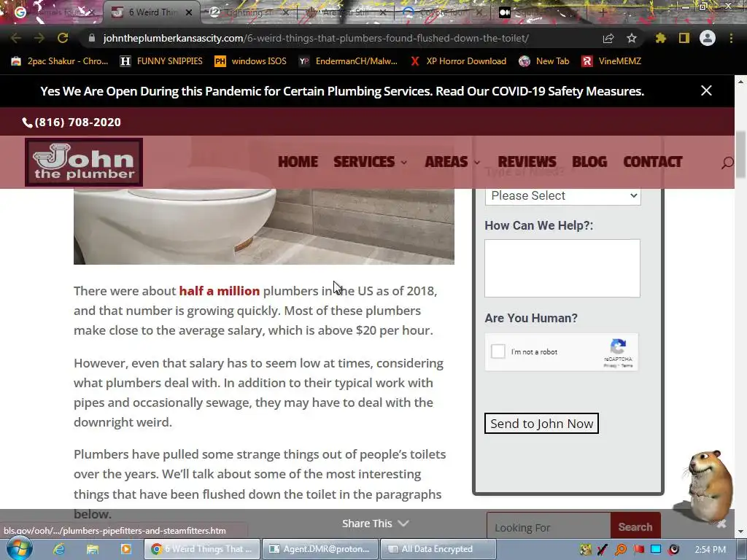
Task: Click the share page icon in address bar
Action: (608, 38)
